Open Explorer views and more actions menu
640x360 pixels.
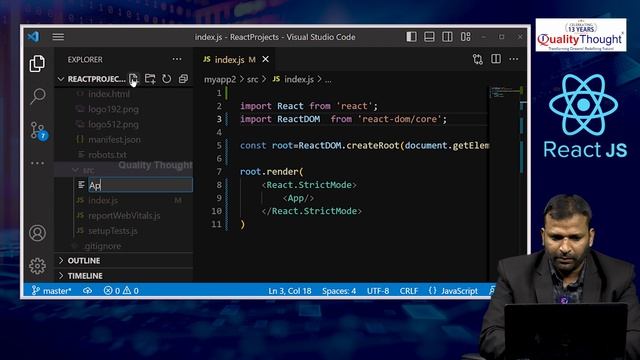177,59
